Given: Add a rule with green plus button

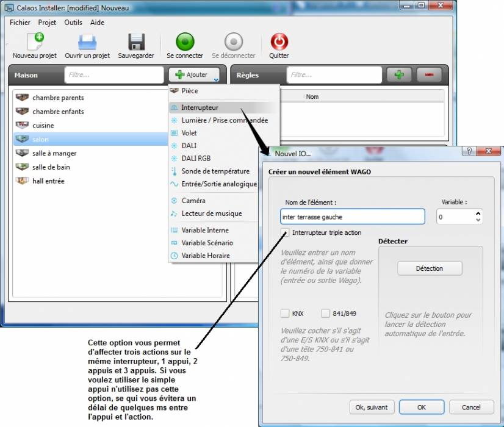Looking at the screenshot, I should click(x=399, y=75).
